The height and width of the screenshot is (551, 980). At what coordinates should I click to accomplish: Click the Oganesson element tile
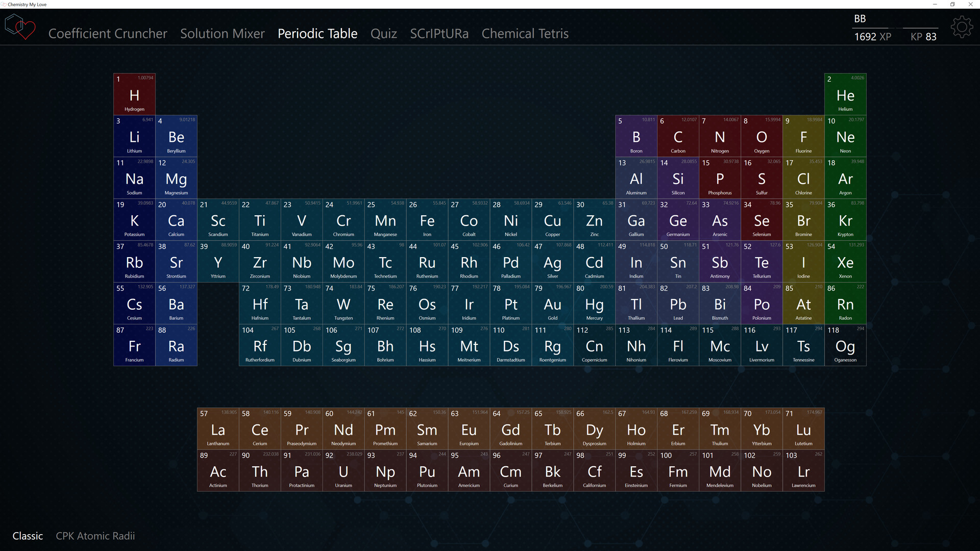(845, 345)
